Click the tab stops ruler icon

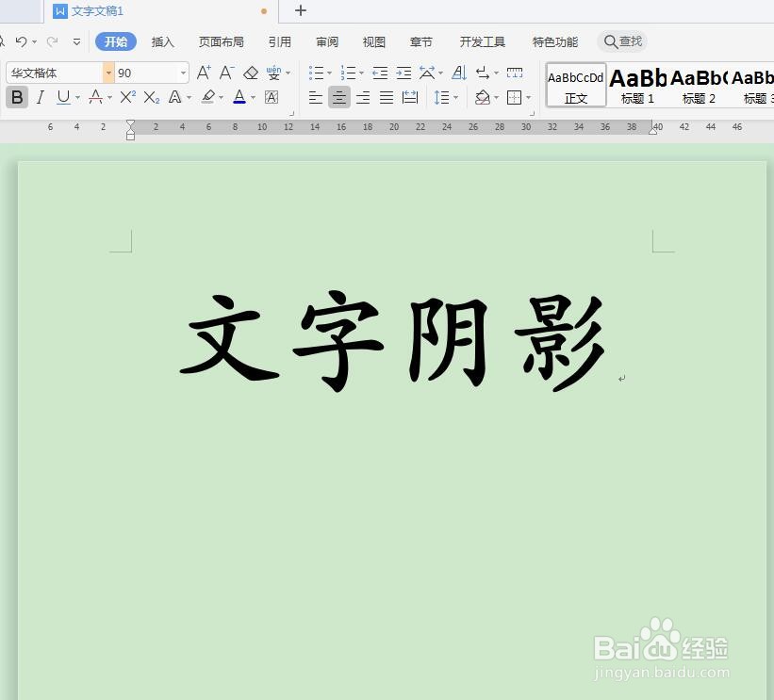click(515, 73)
